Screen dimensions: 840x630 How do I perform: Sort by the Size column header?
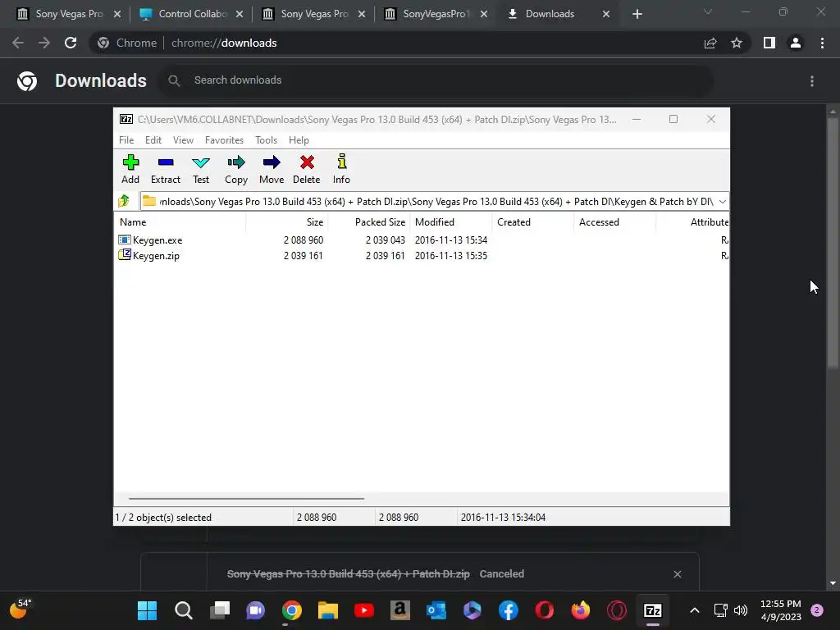(x=287, y=221)
